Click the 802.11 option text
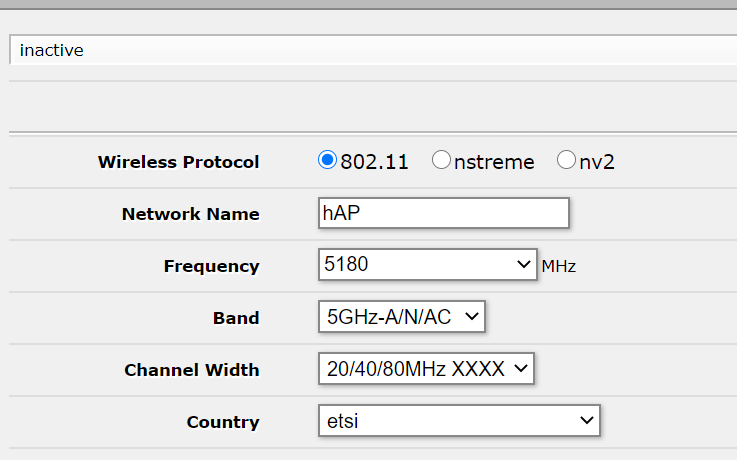This screenshot has height=460, width=737. (374, 161)
